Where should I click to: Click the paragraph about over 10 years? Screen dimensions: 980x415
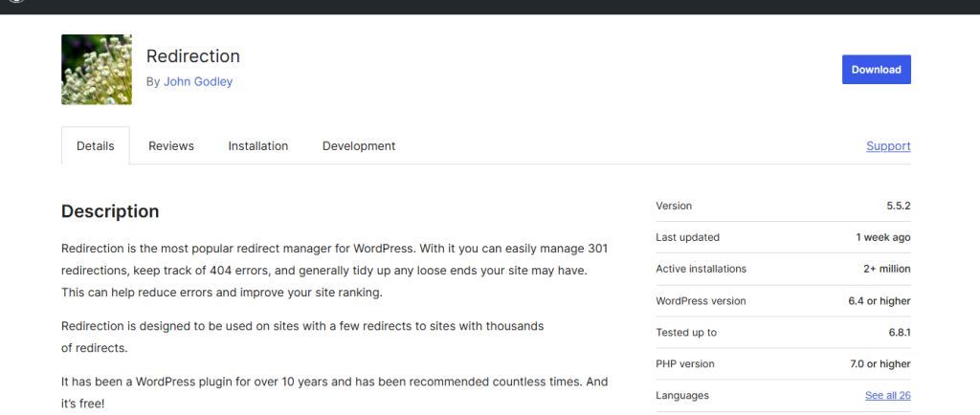[335, 392]
